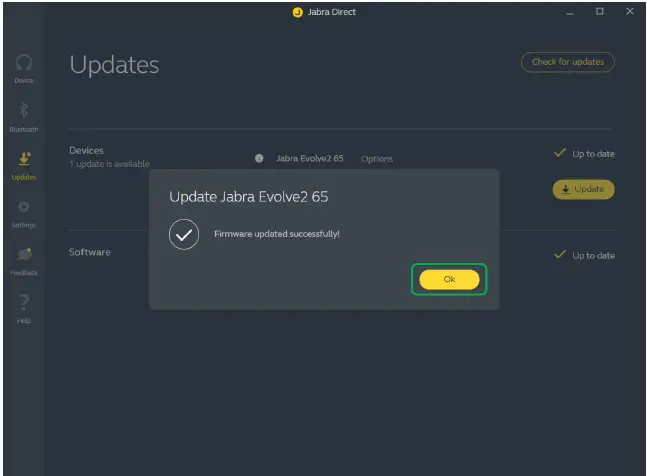This screenshot has width=647, height=476.
Task: Click the info icon beside Jabra Evolve2 65
Action: click(x=259, y=158)
